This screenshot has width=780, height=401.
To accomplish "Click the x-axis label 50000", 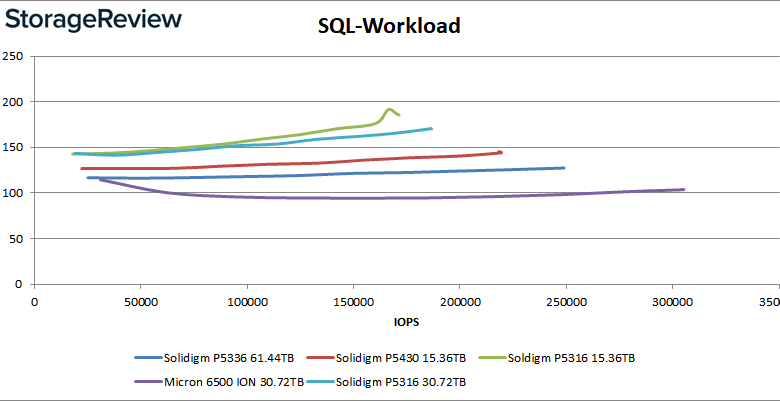I will tap(140, 301).
